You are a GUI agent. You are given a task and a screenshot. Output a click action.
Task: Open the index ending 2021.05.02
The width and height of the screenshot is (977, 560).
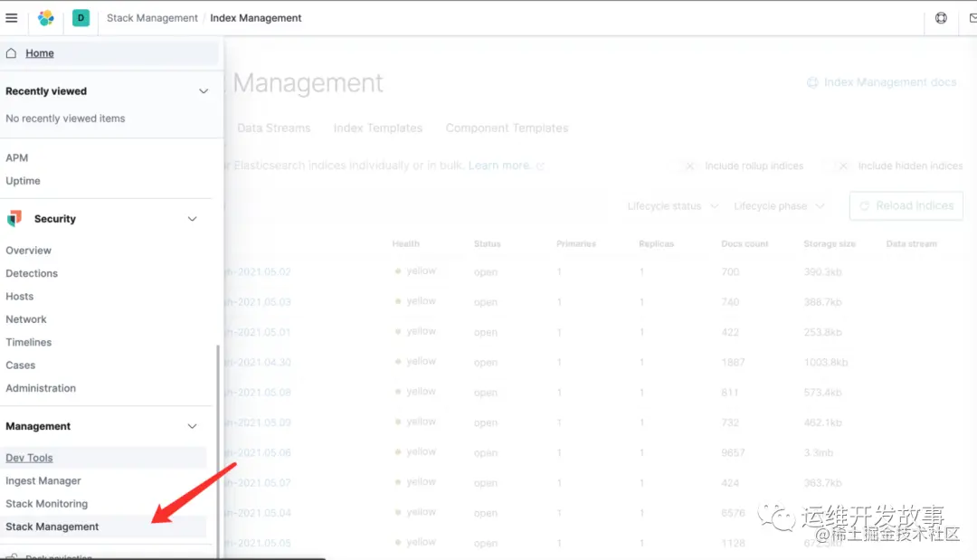click(258, 271)
